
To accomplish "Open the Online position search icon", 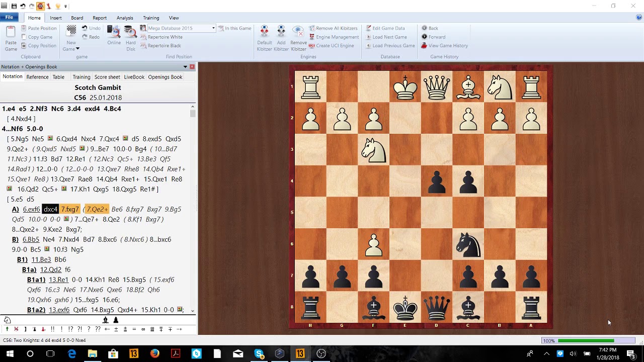I will point(114,32).
